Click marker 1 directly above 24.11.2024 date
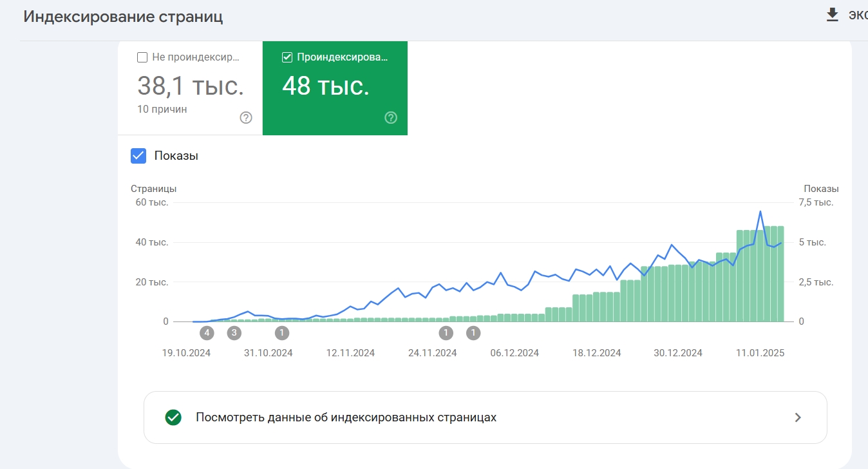This screenshot has width=868, height=469. (446, 333)
